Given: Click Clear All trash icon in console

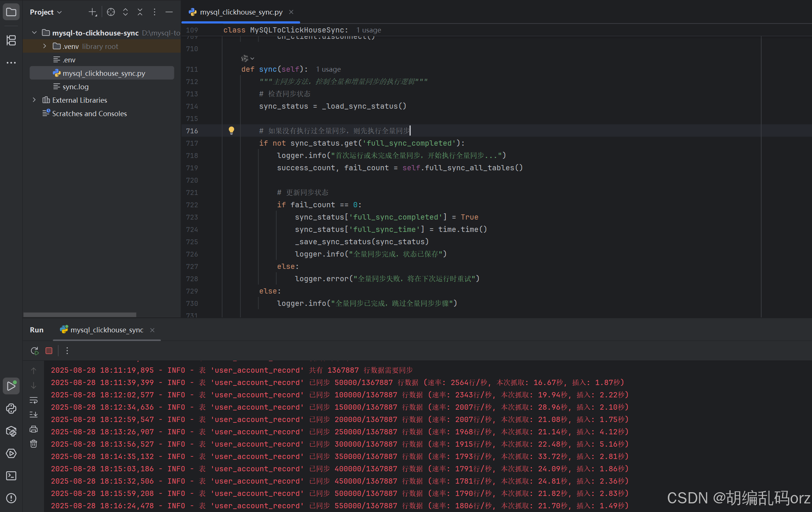Looking at the screenshot, I should coord(34,444).
